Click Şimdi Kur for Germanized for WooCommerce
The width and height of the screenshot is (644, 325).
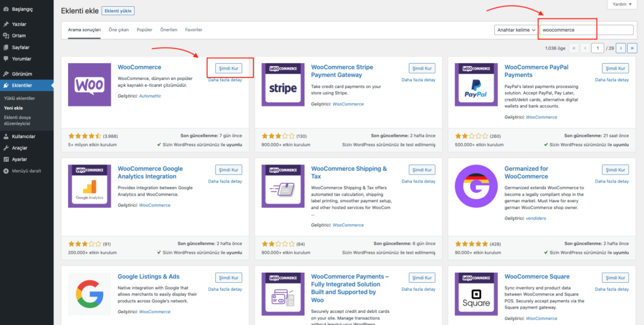615,169
